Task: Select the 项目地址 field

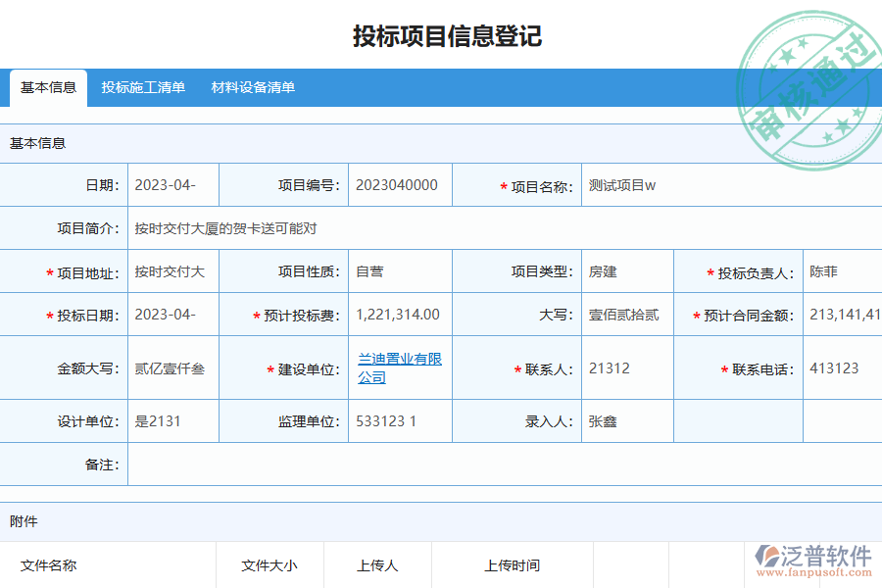Action: (173, 270)
